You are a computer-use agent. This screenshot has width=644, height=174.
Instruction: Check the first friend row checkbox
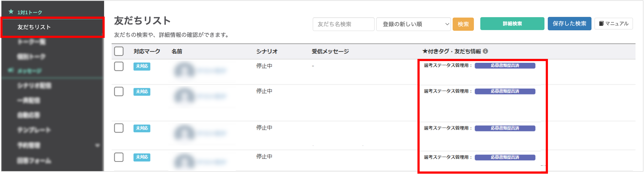[119, 66]
